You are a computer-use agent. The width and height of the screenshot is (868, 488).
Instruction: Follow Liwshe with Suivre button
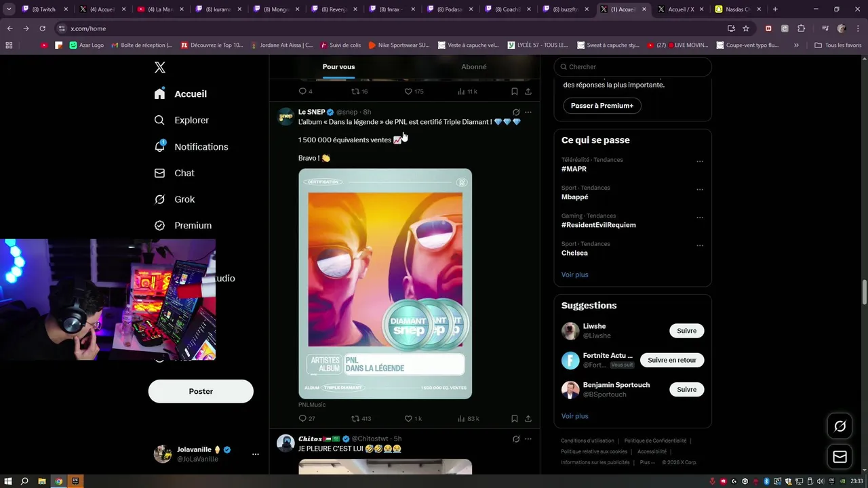686,331
